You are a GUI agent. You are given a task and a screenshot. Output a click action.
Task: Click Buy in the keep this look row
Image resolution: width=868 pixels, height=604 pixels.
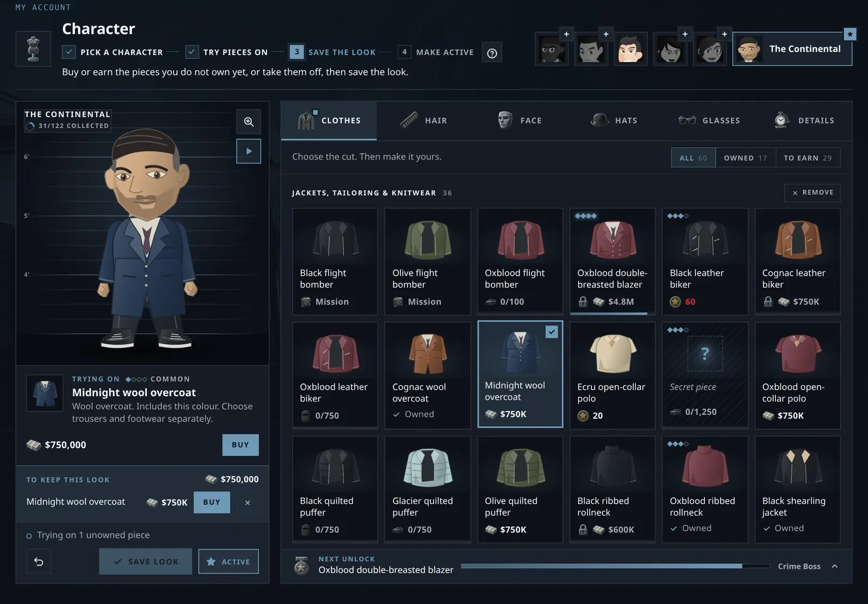212,503
